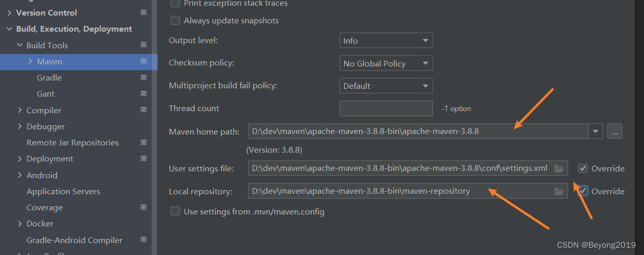Toggle Override for Local repository
This screenshot has height=255, width=644.
583,191
